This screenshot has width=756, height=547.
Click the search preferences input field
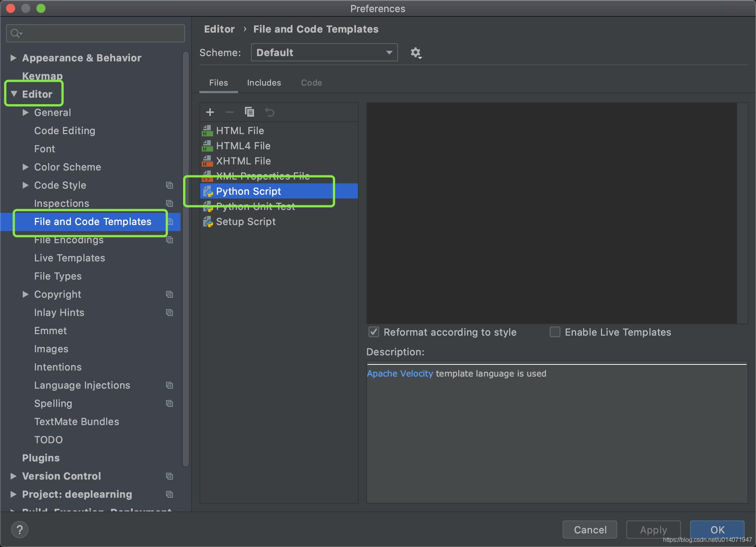pos(96,33)
